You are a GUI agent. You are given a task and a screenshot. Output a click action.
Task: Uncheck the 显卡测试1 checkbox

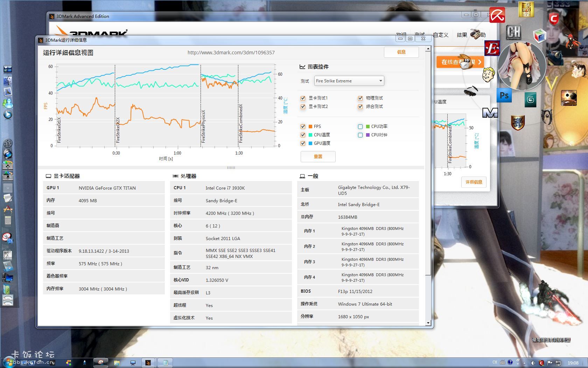point(303,98)
